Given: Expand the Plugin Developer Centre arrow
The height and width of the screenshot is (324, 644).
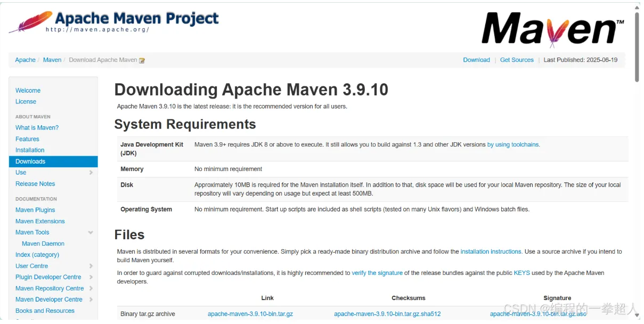Looking at the screenshot, I should (x=91, y=277).
